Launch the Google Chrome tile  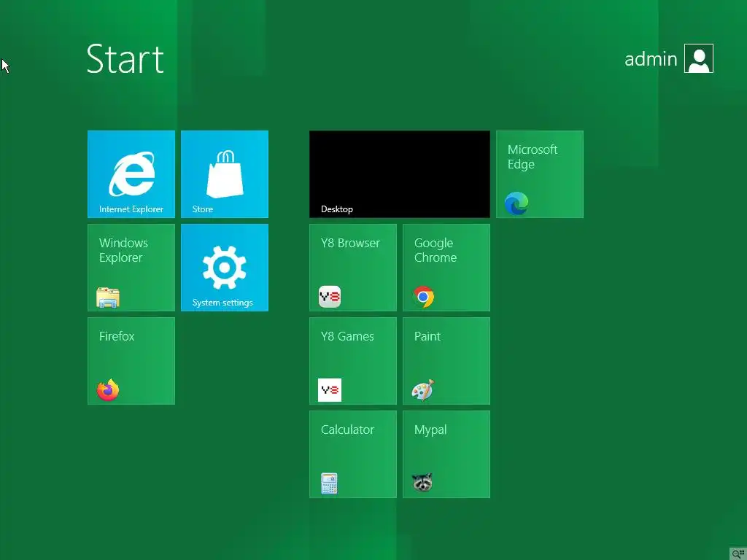pyautogui.click(x=446, y=267)
